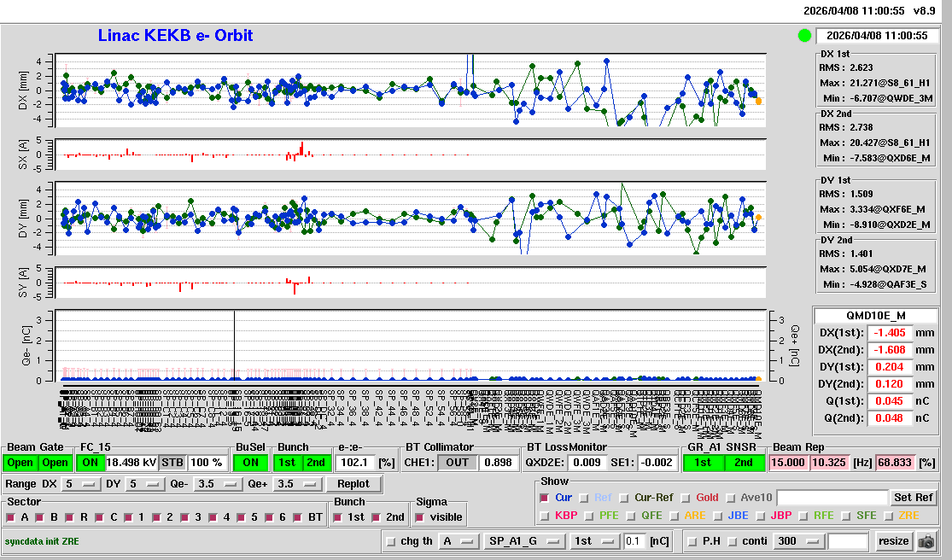The height and width of the screenshot is (560, 952).
Task: Click the first Beam Gate Open indicator
Action: click(20, 463)
